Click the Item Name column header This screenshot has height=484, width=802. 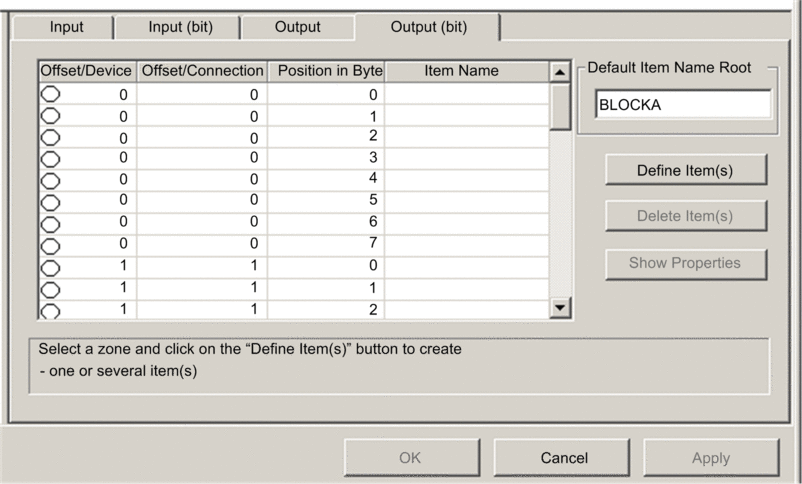click(x=461, y=71)
